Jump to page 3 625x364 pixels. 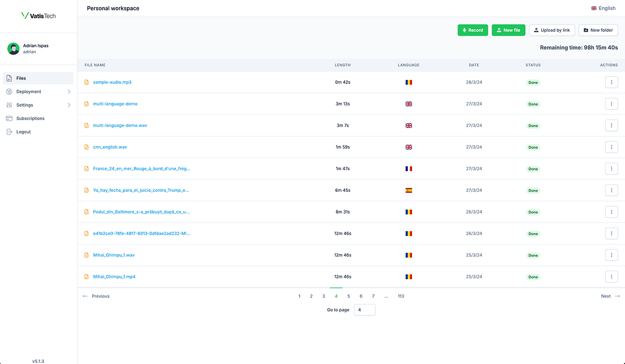click(323, 296)
